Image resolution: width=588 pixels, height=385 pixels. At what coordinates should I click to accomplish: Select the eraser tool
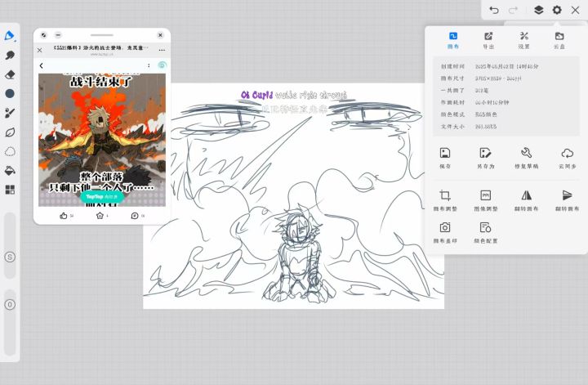[x=10, y=74]
